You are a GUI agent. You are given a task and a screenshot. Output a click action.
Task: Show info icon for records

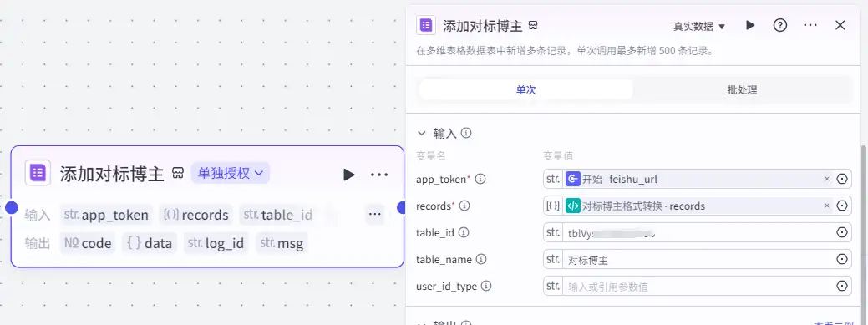pyautogui.click(x=464, y=206)
